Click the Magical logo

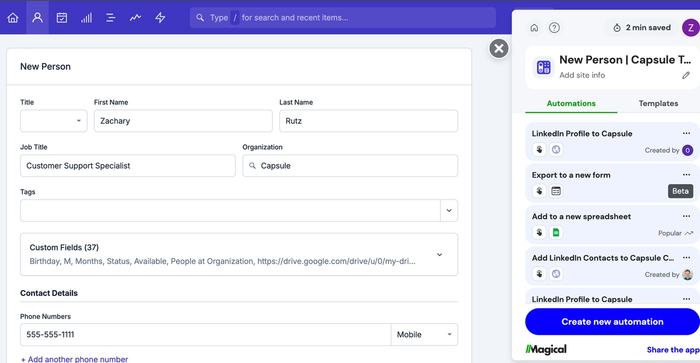point(546,350)
